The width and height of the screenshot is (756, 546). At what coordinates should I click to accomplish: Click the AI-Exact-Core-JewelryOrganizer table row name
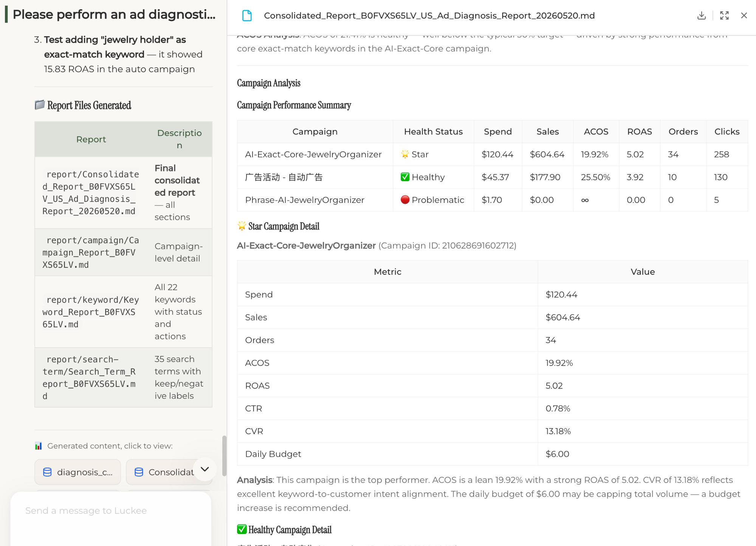(313, 155)
